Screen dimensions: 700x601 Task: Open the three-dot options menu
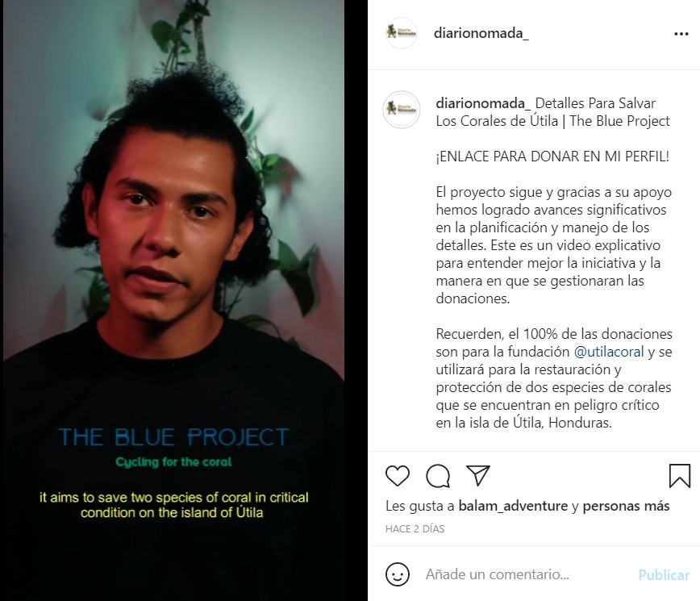(681, 34)
